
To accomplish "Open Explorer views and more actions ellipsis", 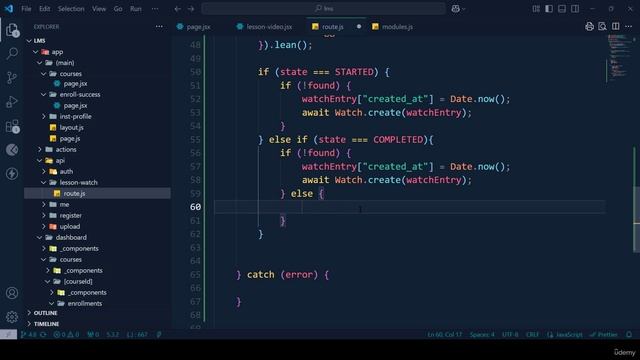I will (x=159, y=27).
